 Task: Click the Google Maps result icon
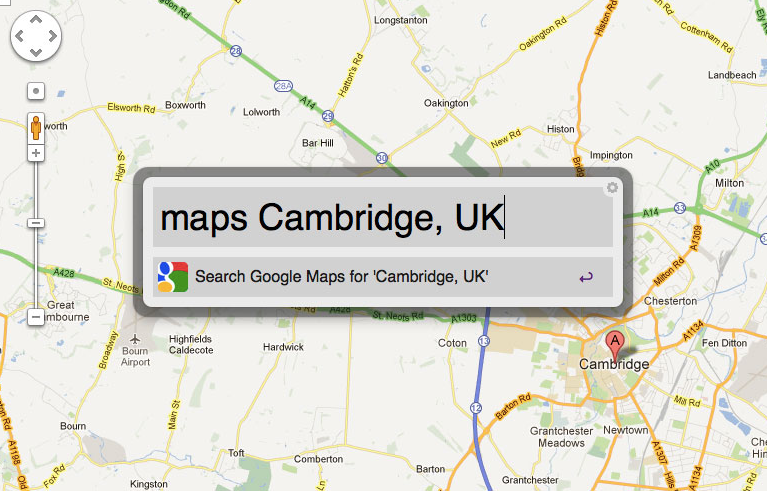point(173,277)
